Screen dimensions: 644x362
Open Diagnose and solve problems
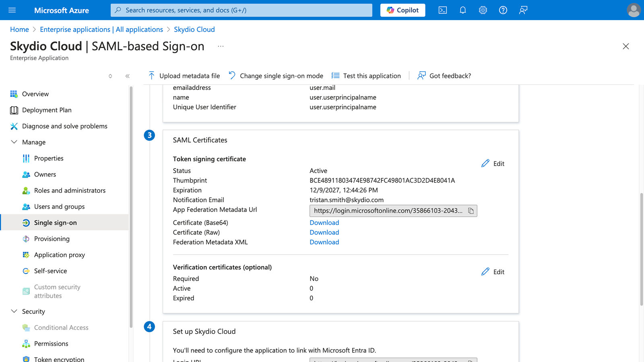click(x=64, y=126)
